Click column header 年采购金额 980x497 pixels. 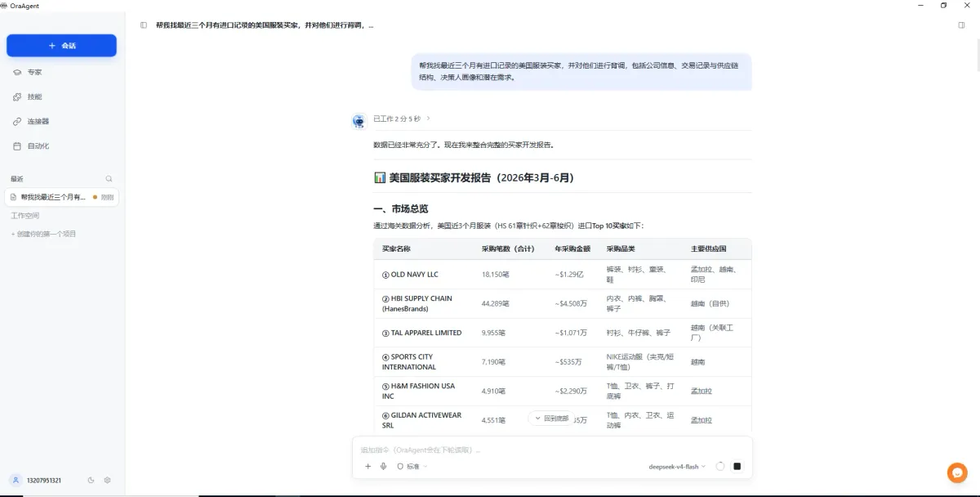pyautogui.click(x=572, y=248)
